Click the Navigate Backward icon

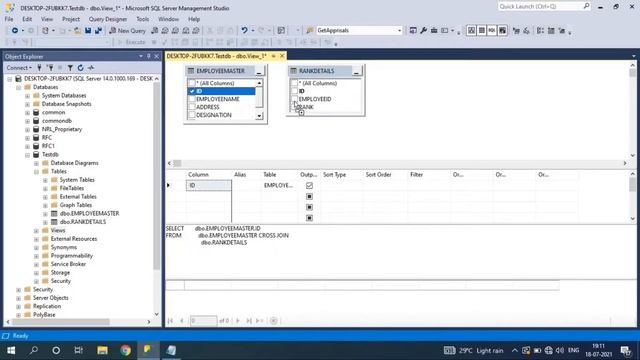[x=15, y=31]
